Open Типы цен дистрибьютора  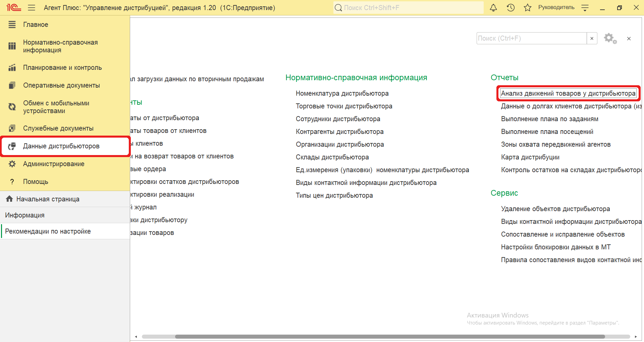coord(334,195)
